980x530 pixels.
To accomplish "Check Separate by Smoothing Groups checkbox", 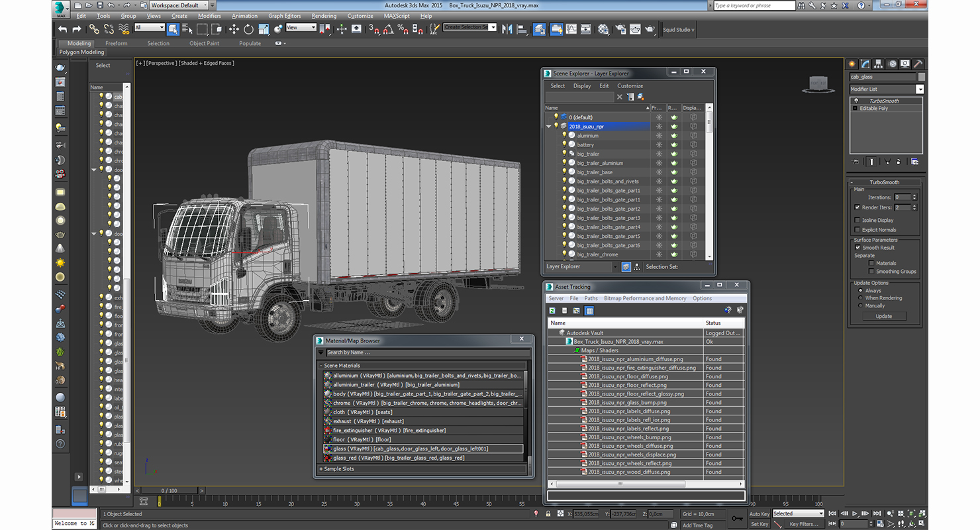I will tap(871, 272).
